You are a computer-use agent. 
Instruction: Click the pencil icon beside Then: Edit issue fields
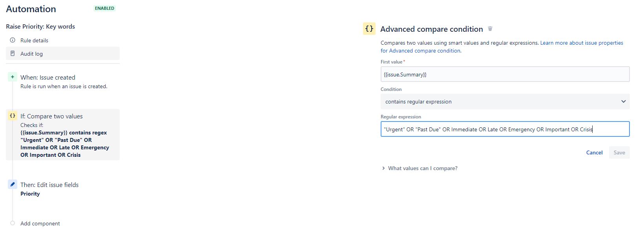click(13, 184)
